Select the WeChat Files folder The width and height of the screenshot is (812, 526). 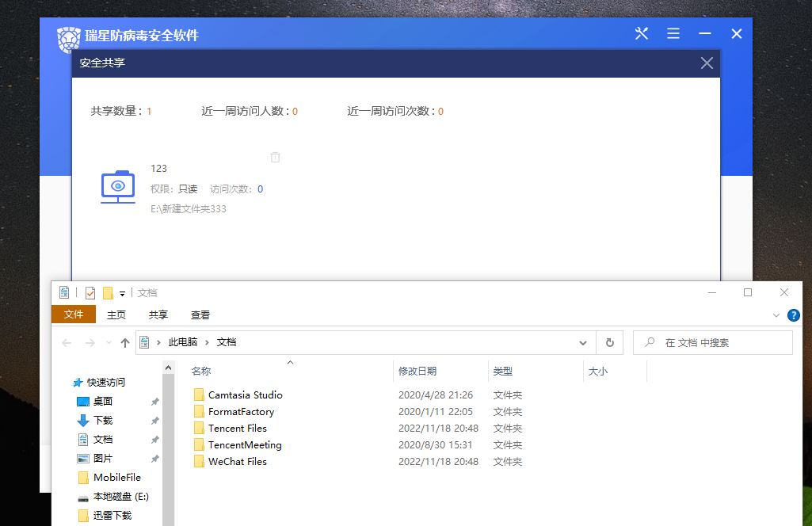(x=237, y=461)
